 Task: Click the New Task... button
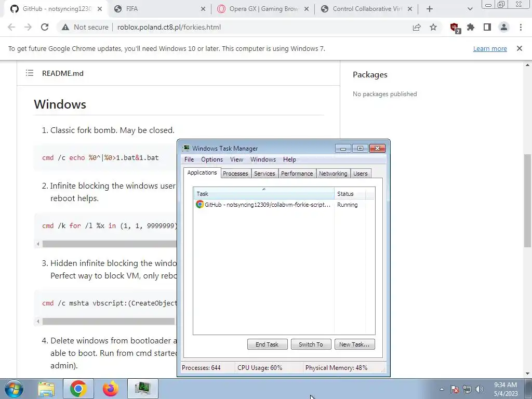[x=354, y=344]
